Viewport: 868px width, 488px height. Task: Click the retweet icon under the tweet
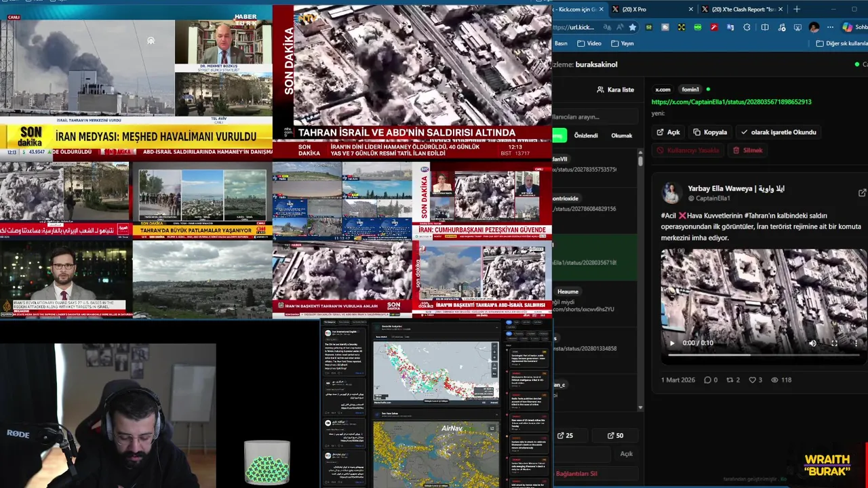pos(730,380)
